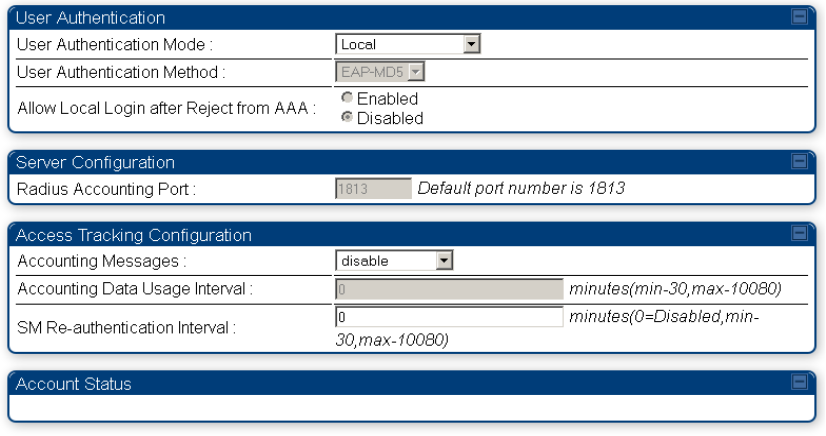The width and height of the screenshot is (826, 436).
Task: Click the Enabled radio label text
Action: [x=387, y=98]
